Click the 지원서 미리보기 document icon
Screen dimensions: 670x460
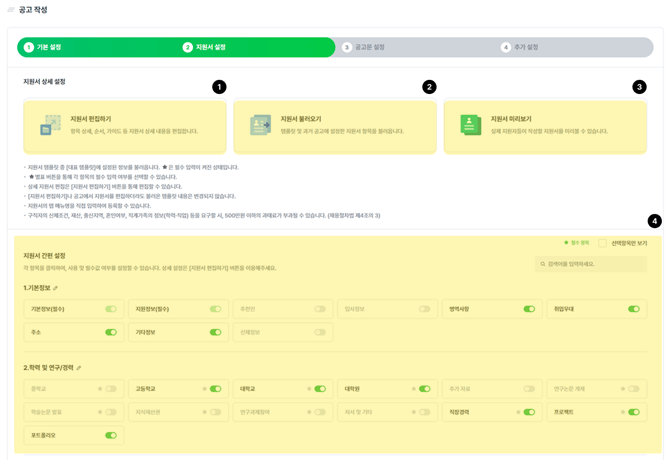click(470, 125)
